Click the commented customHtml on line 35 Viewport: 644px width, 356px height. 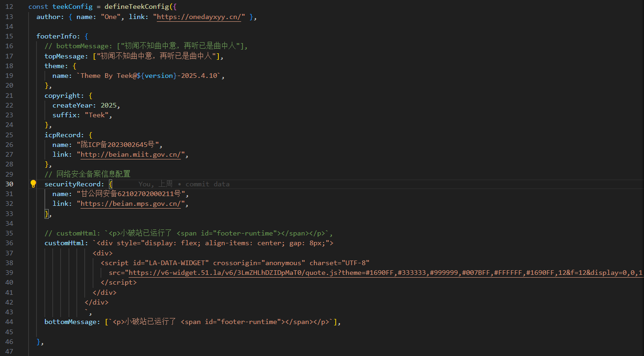[x=189, y=233]
